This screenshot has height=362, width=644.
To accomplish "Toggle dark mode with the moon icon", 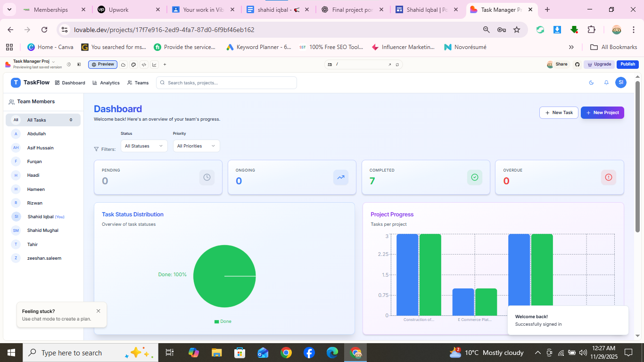I will 591,82.
